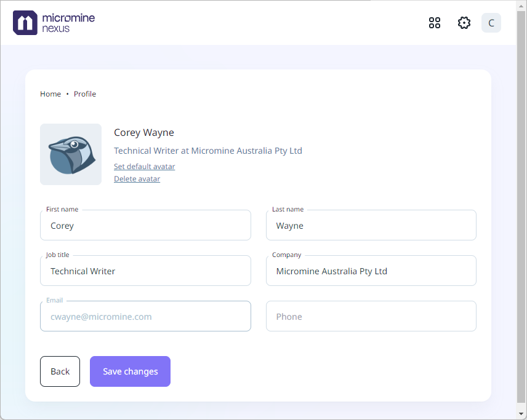The image size is (527, 420).
Task: Click the Set default avatar link
Action: pyautogui.click(x=144, y=167)
